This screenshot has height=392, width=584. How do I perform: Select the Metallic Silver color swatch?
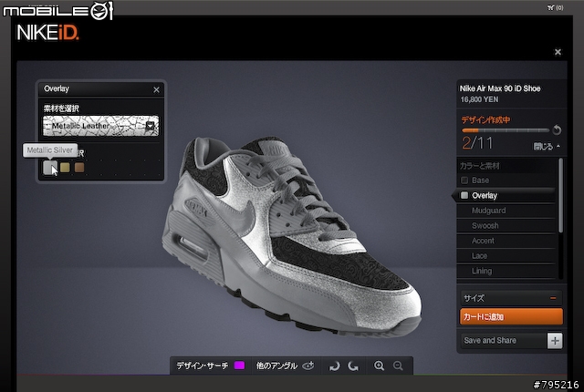coord(50,168)
